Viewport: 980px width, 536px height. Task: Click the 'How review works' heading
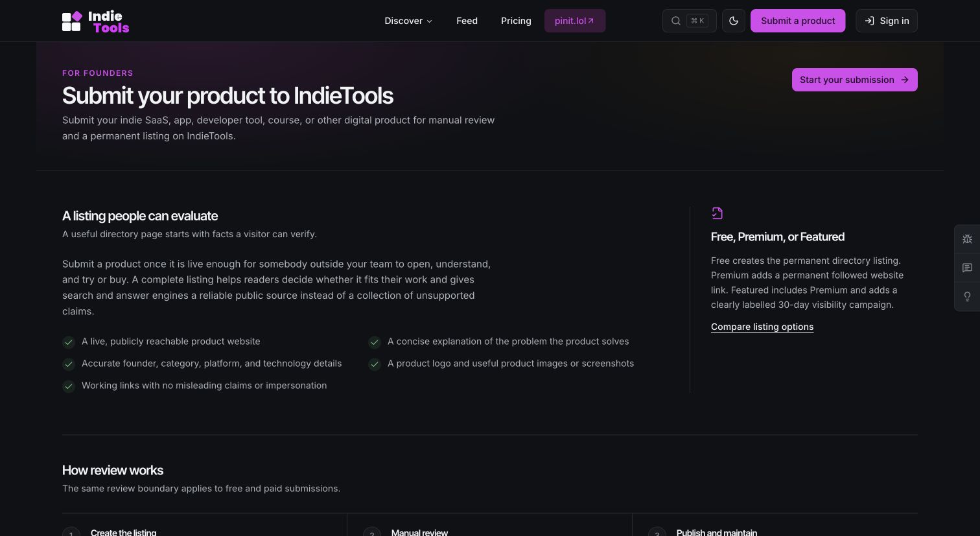click(113, 470)
